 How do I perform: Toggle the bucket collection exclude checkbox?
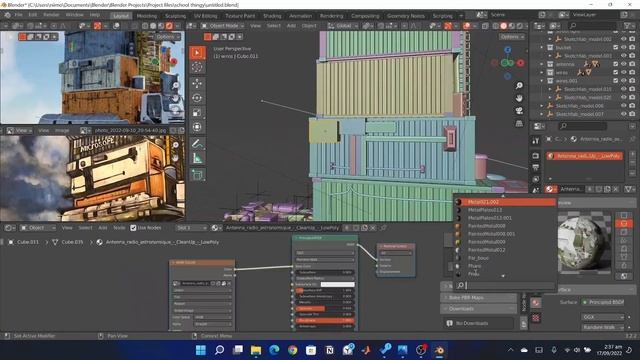(x=616, y=47)
